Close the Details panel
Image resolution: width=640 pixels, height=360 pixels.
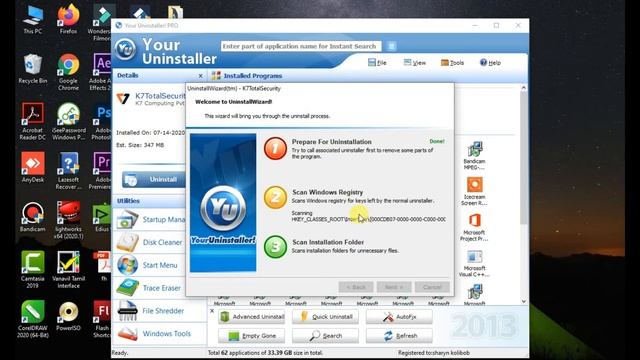(x=200, y=76)
